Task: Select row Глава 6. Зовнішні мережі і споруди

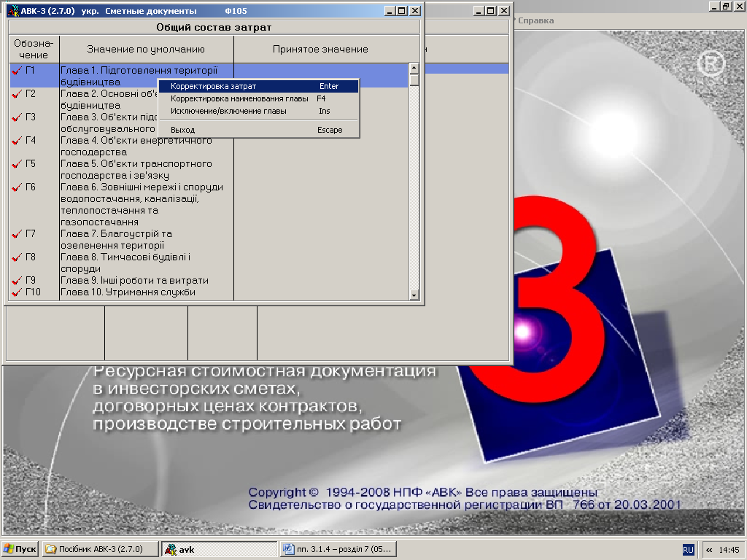Action: point(209,204)
